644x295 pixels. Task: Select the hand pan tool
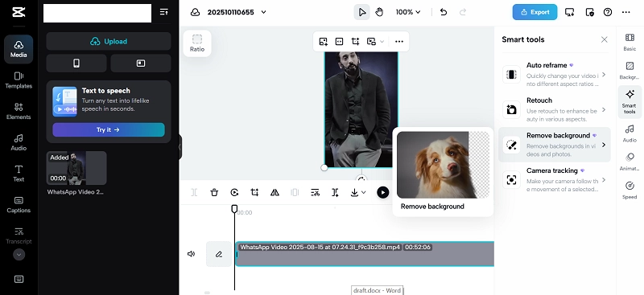point(379,12)
